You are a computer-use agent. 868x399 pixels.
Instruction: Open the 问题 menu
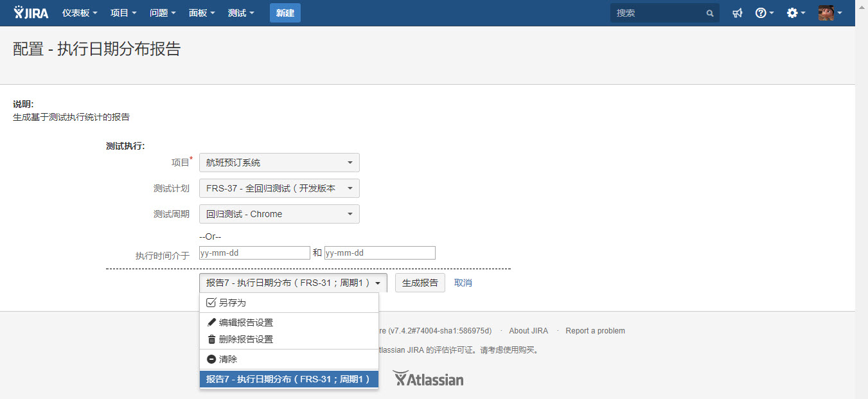coord(163,13)
